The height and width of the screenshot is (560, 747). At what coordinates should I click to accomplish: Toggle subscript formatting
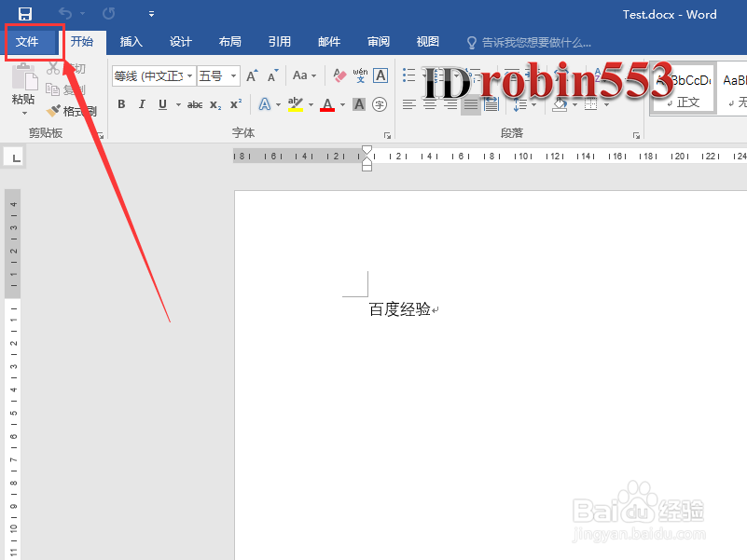[x=214, y=104]
